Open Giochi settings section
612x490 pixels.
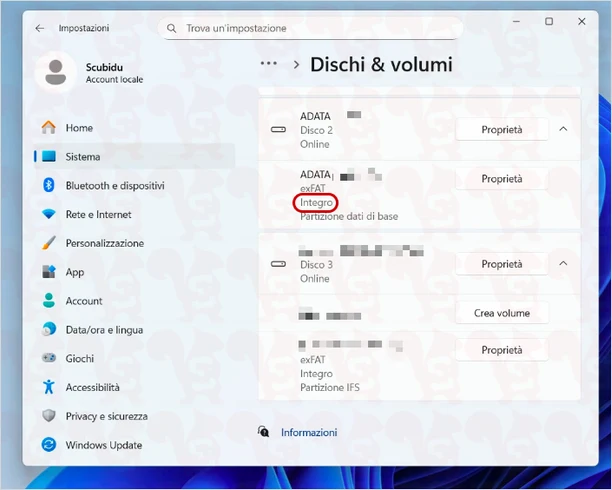coord(135,358)
